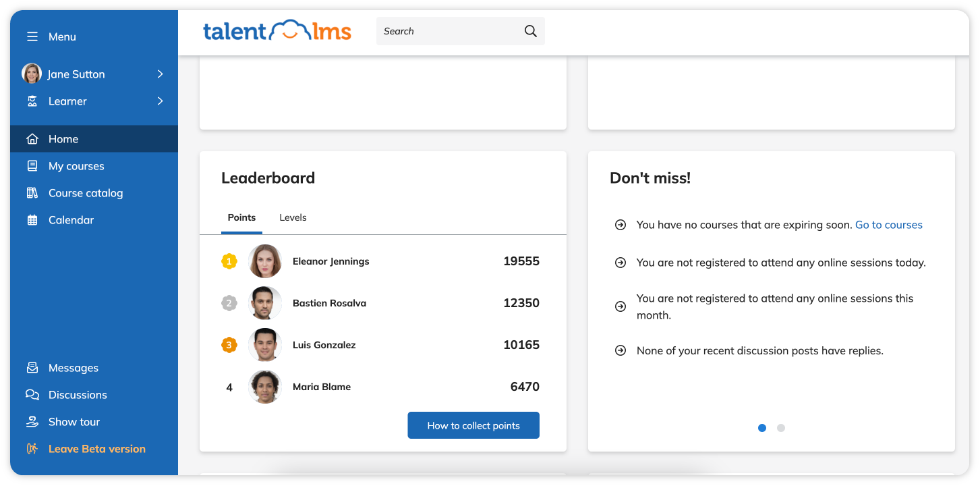Open the hamburger Menu at the top left

click(32, 36)
